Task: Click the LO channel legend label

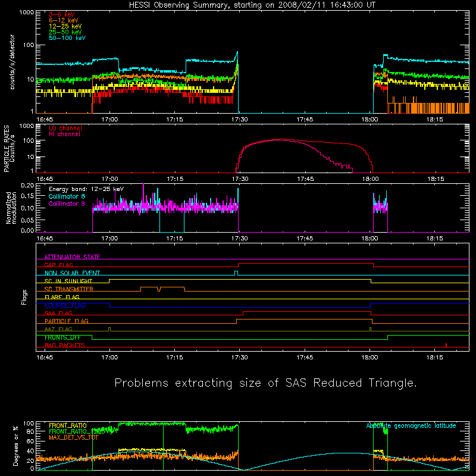Action: [65, 128]
